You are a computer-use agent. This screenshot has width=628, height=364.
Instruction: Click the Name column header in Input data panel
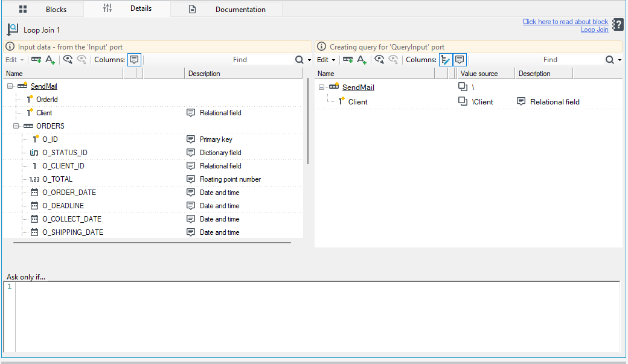[x=63, y=74]
